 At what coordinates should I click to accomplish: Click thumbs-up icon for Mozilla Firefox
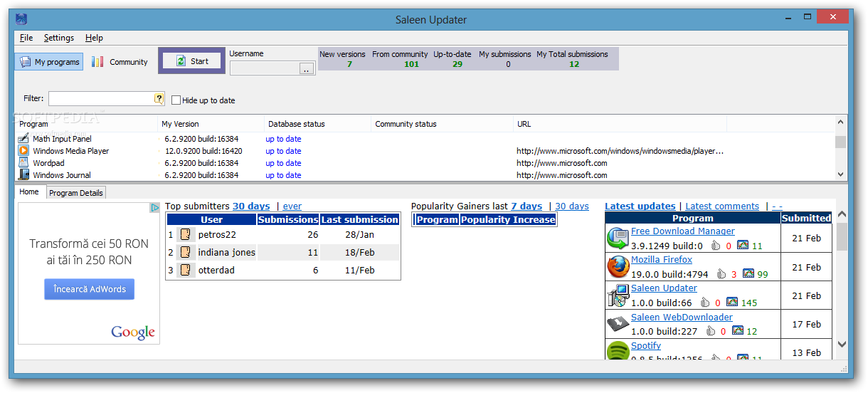(x=721, y=273)
